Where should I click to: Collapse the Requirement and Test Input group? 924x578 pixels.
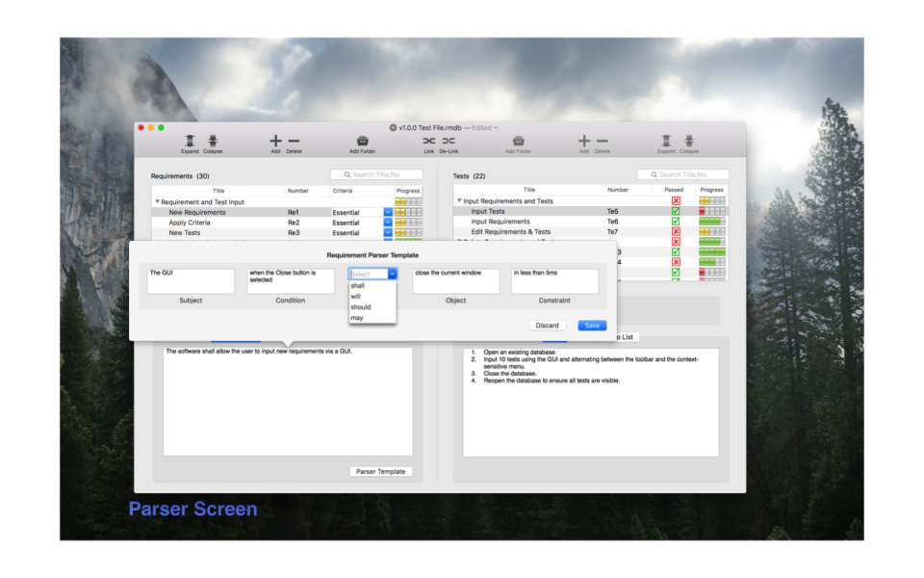157,201
